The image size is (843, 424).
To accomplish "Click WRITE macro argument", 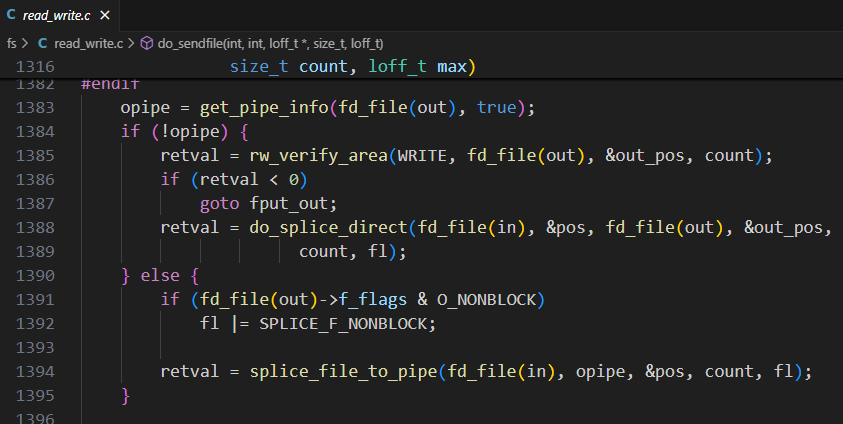I will [x=422, y=155].
